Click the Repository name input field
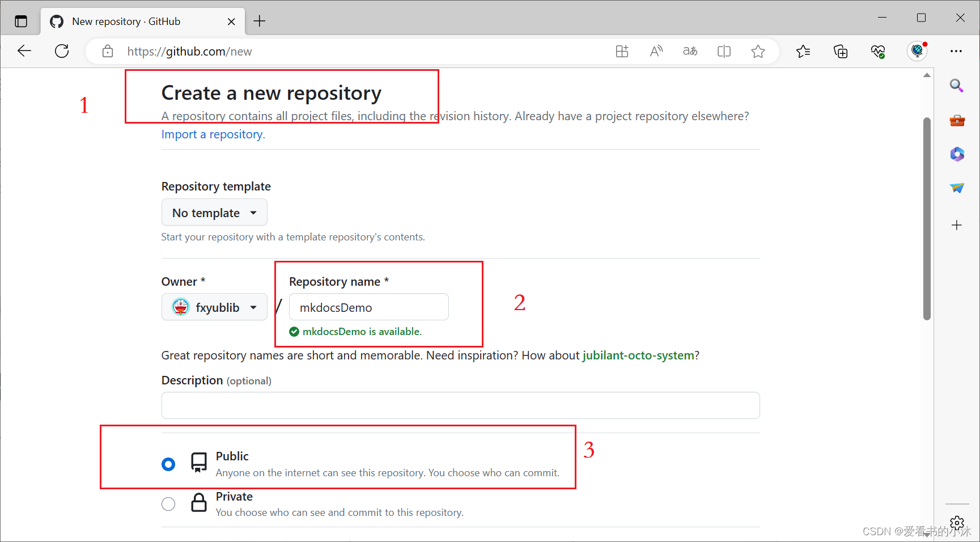The height and width of the screenshot is (542, 980). (x=369, y=307)
